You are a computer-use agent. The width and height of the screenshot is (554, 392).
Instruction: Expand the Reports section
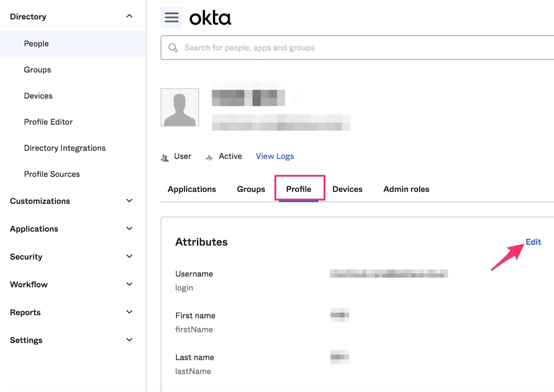coord(129,312)
